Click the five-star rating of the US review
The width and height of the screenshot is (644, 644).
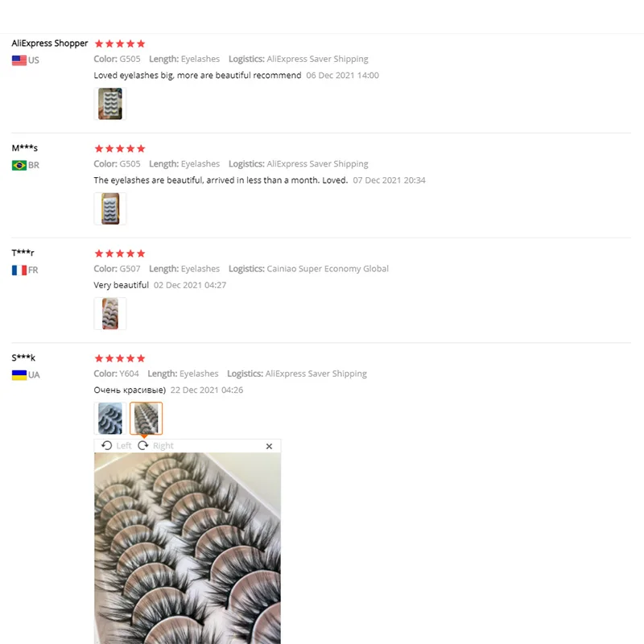tap(120, 43)
